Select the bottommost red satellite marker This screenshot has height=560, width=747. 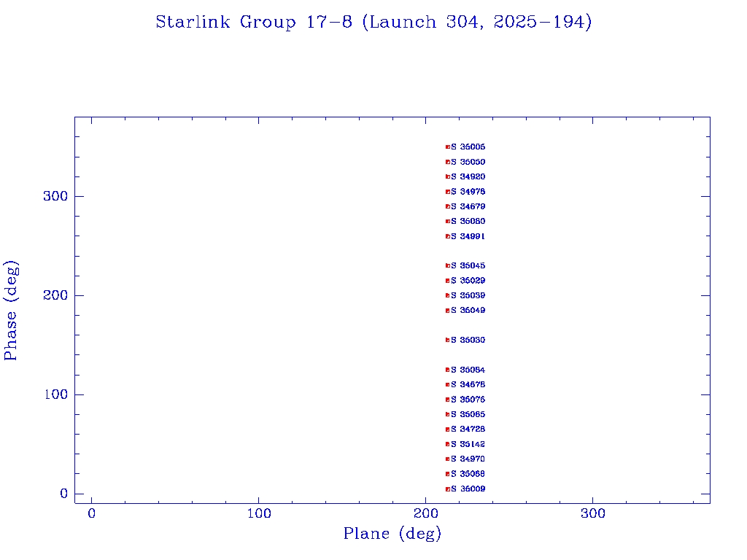(448, 489)
